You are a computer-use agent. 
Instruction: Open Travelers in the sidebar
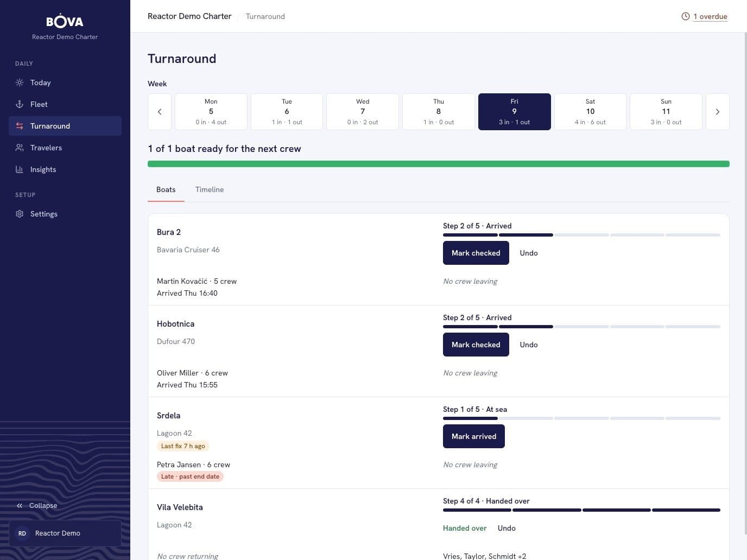[65, 148]
